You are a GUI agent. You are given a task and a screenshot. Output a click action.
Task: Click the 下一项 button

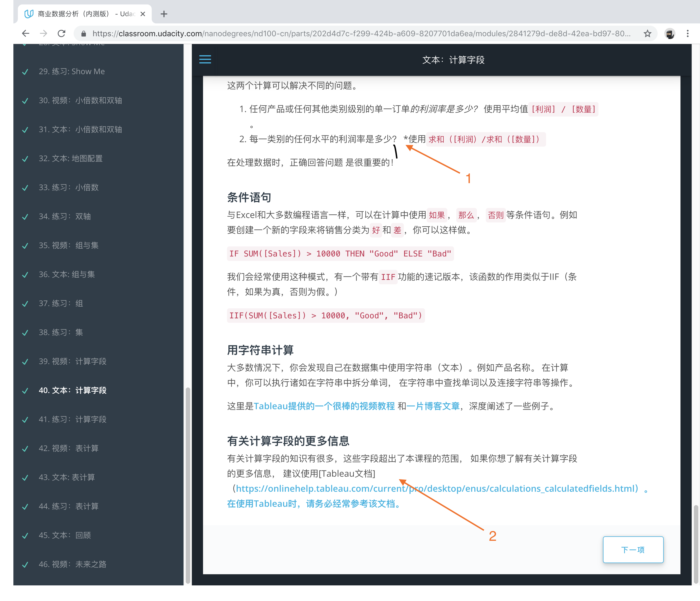(x=633, y=550)
